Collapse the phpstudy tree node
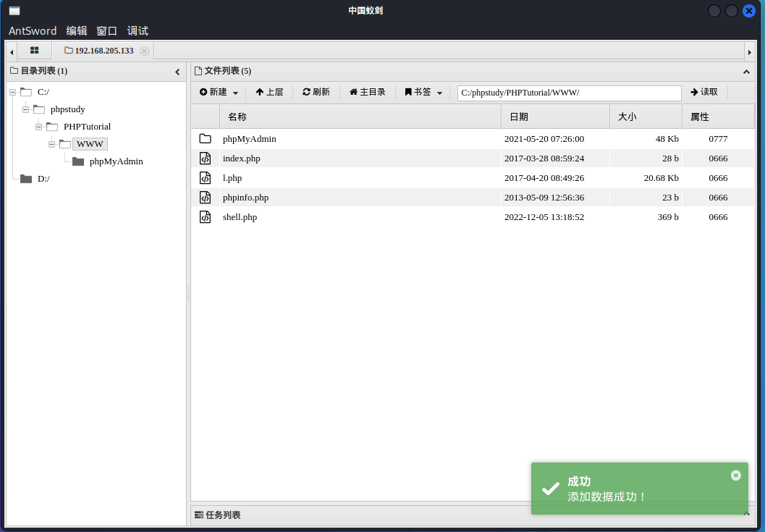Image resolution: width=765 pixels, height=532 pixels. 26,109
